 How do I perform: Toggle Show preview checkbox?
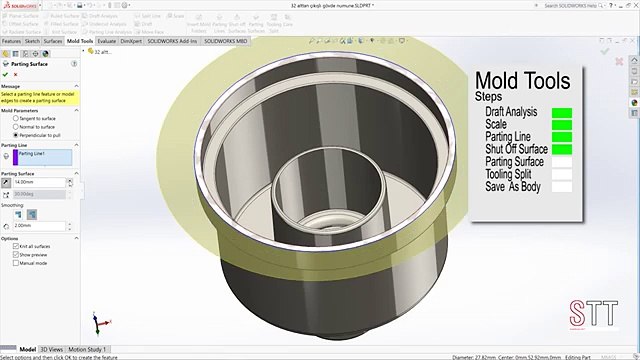pos(16,255)
